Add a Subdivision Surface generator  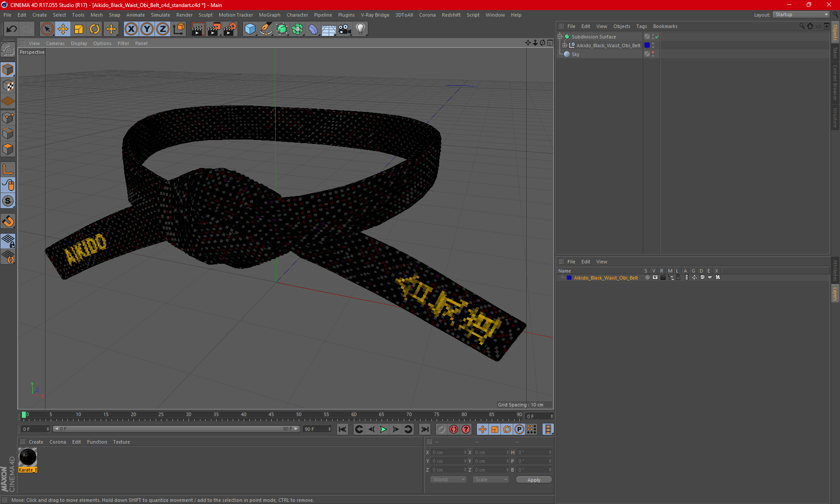[282, 29]
